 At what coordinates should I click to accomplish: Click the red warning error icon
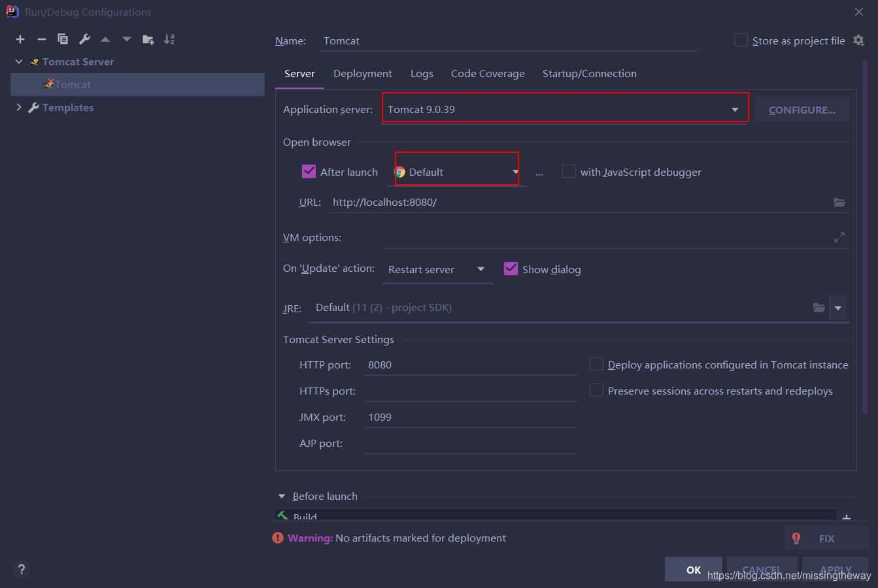tap(278, 538)
